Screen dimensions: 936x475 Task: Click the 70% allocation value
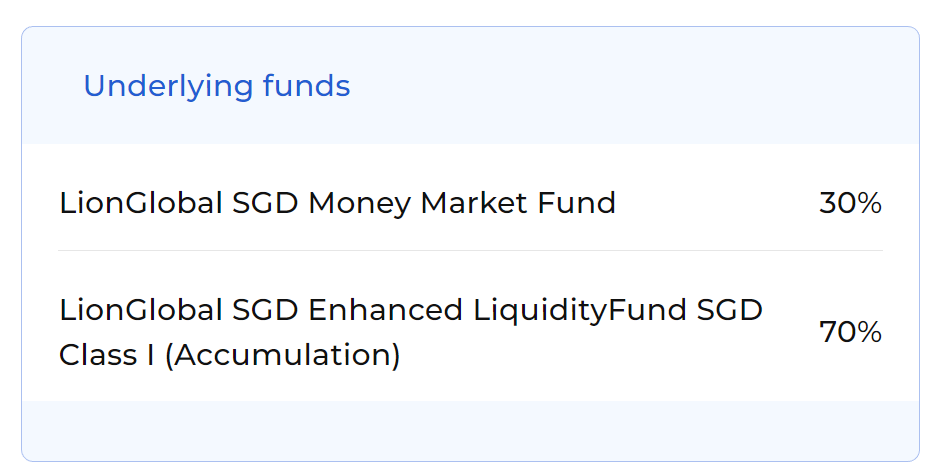tap(850, 332)
